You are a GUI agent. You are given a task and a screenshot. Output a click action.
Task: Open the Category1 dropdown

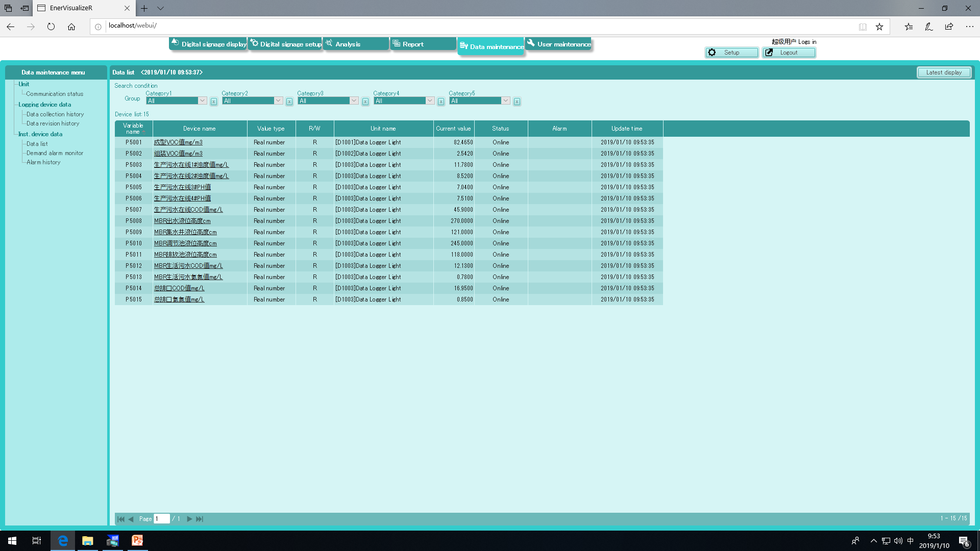click(203, 101)
